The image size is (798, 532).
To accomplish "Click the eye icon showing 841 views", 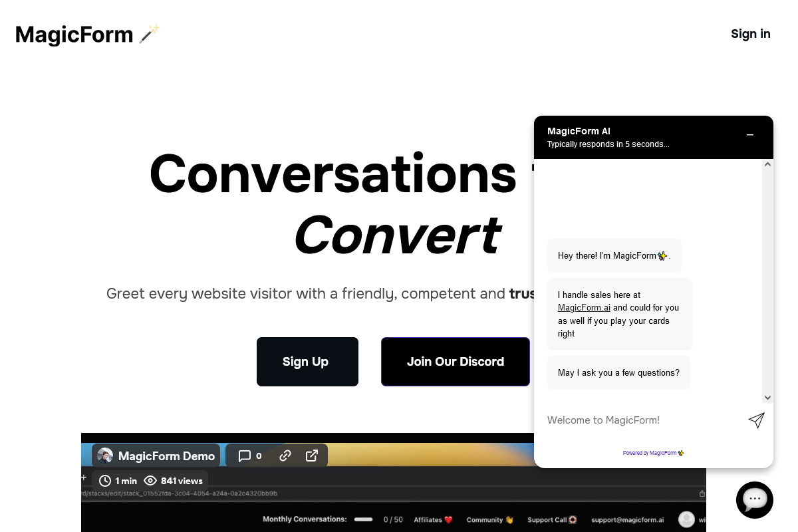I will point(150,481).
